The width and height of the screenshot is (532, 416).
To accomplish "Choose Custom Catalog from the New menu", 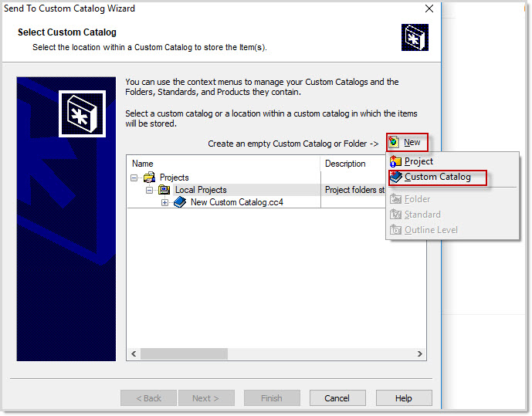I will point(437,177).
